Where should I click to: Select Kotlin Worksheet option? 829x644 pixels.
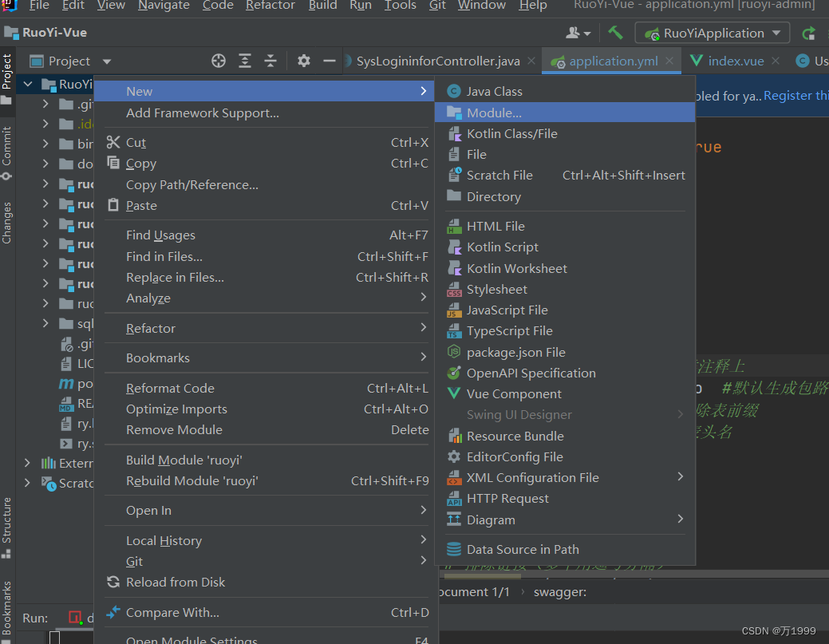tap(565, 269)
